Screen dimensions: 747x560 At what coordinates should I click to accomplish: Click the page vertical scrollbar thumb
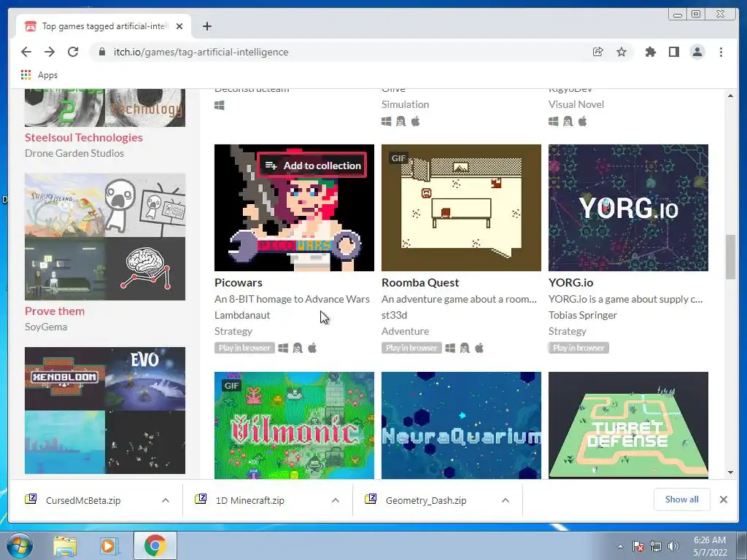[x=730, y=257]
